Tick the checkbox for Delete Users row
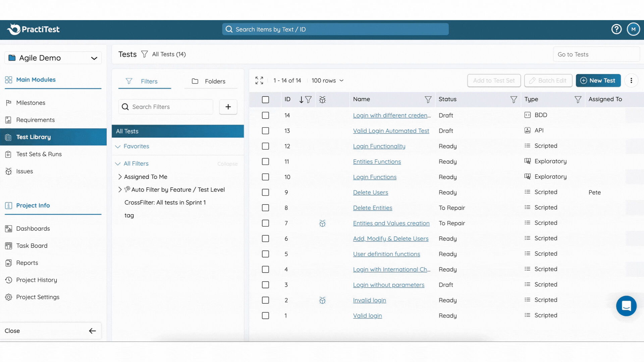The width and height of the screenshot is (644, 362). click(x=265, y=192)
